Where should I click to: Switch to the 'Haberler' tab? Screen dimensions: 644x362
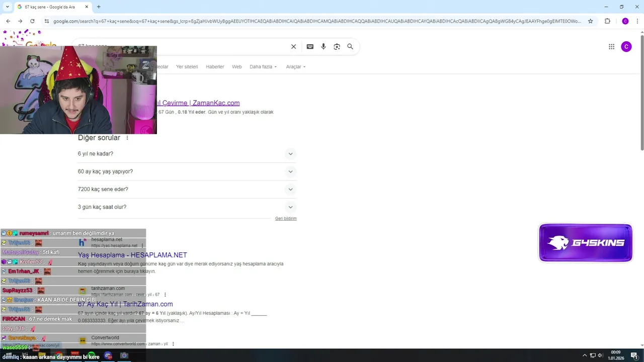pyautogui.click(x=215, y=67)
